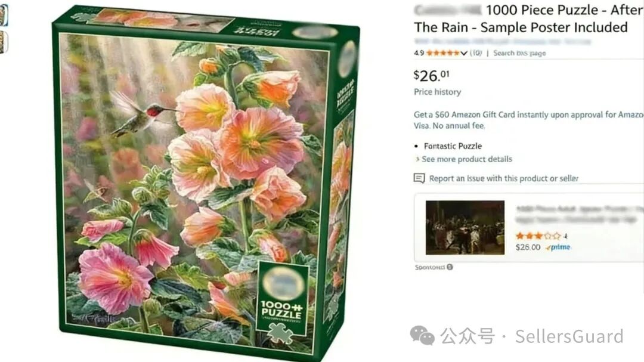644x362 pixels.
Task: Click Report an issue with this product
Action: 504,178
